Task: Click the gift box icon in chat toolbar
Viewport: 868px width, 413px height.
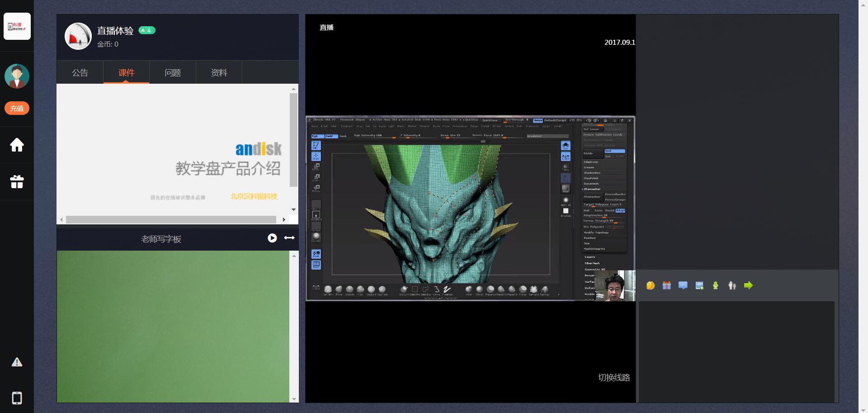Action: 667,285
